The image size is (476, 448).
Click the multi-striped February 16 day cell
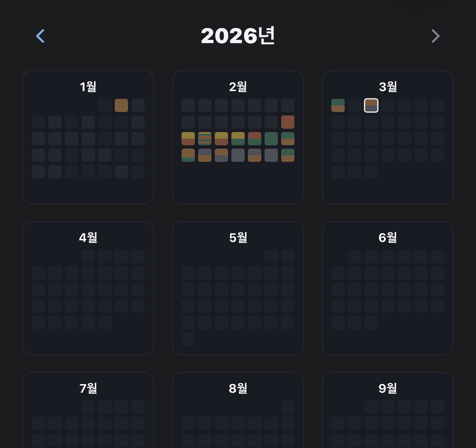[205, 139]
